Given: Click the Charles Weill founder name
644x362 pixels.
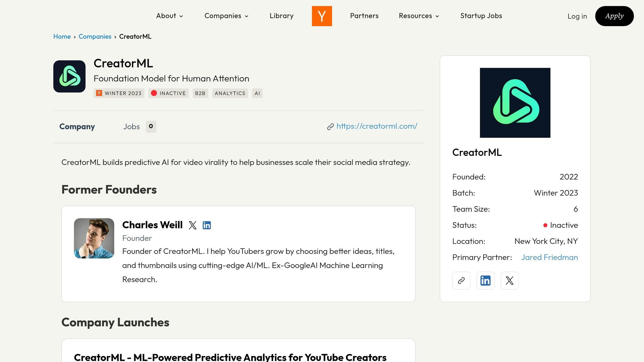Looking at the screenshot, I should pyautogui.click(x=152, y=225).
